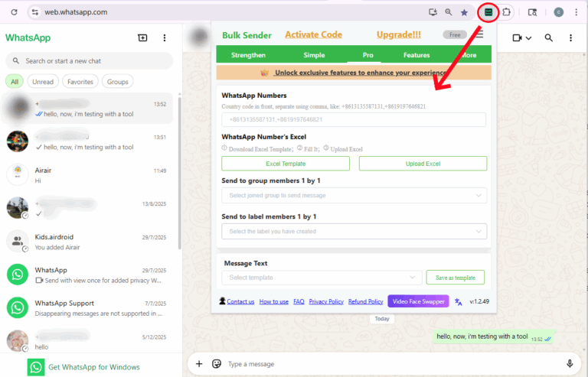The image size is (588, 377).
Task: Open WhatsApp sidebar three-dot menu
Action: pos(165,37)
